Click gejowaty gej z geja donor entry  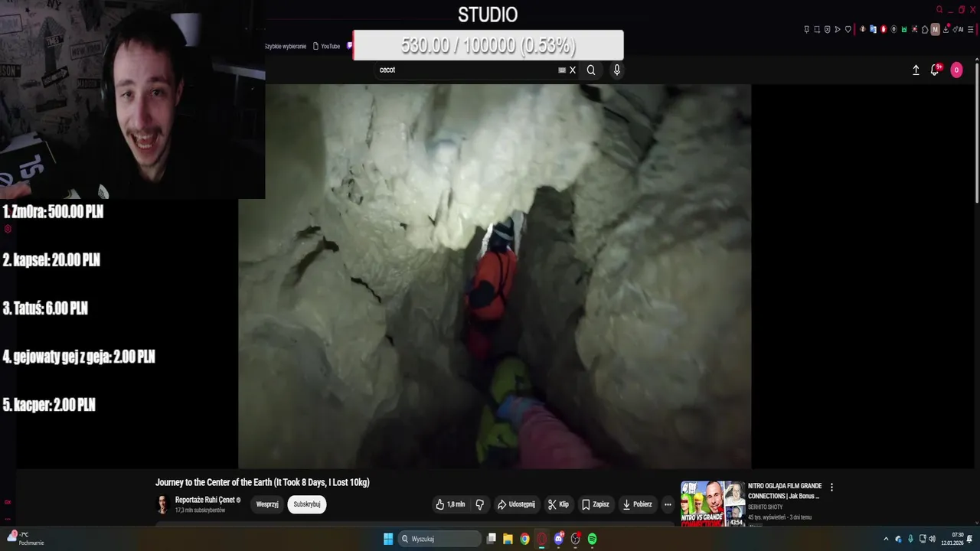(x=79, y=357)
